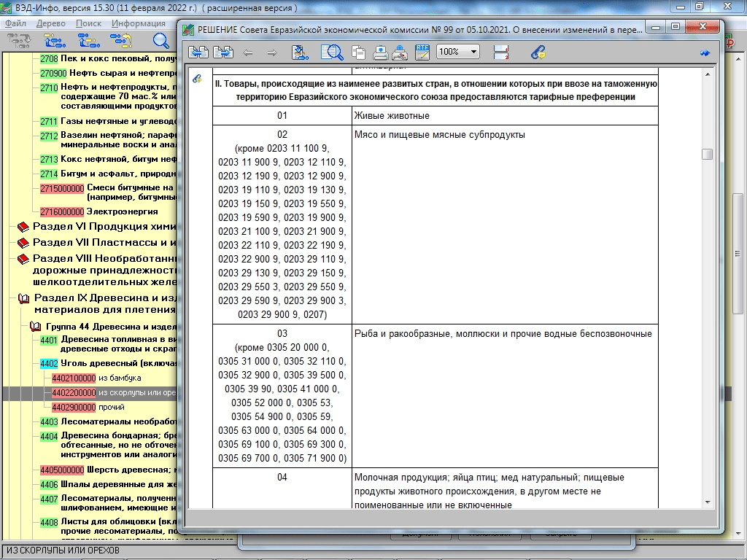Viewport: 747px width, 560px height.
Task: Open the Информация menu
Action: pyautogui.click(x=138, y=23)
